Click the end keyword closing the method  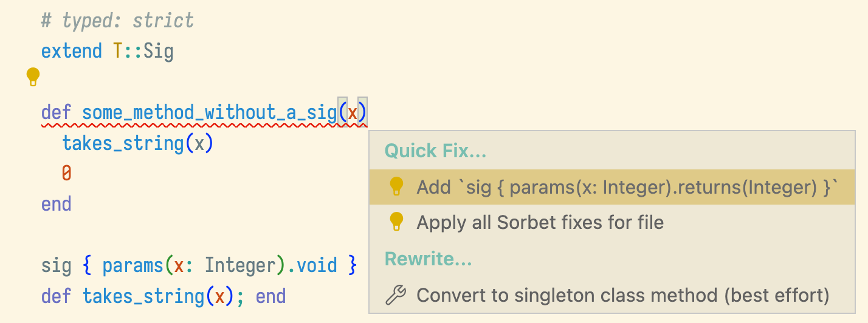(57, 204)
